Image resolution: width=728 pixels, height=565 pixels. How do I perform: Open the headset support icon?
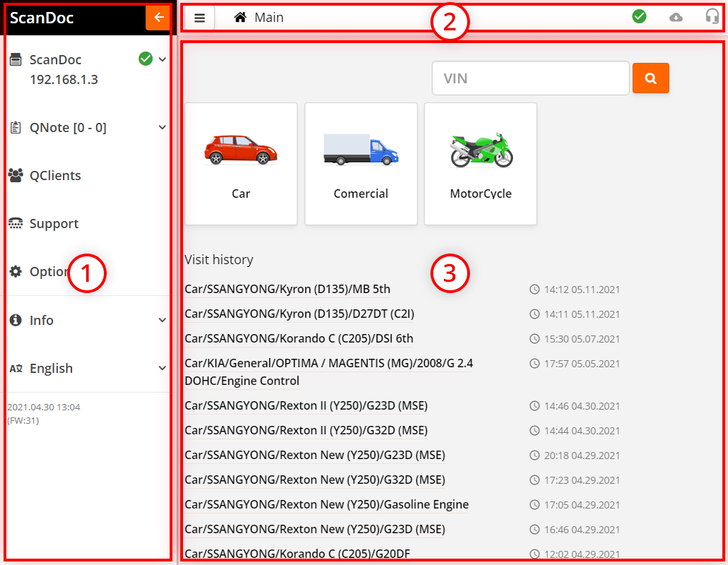[x=712, y=16]
